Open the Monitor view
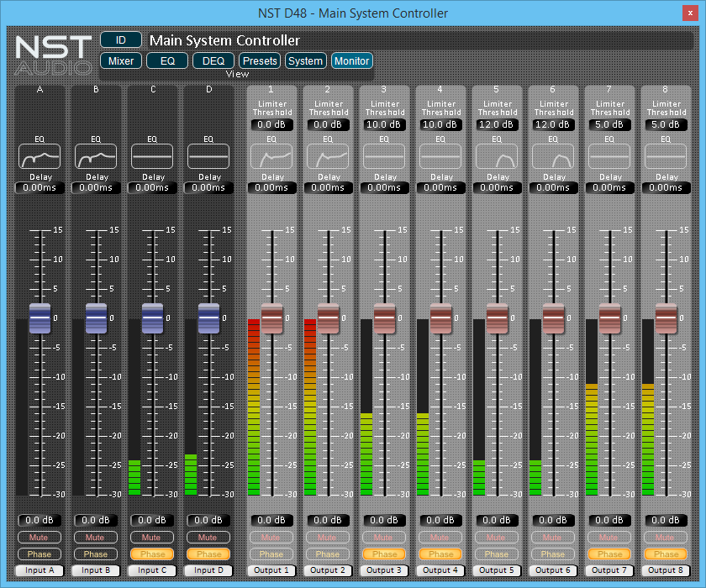 point(351,60)
